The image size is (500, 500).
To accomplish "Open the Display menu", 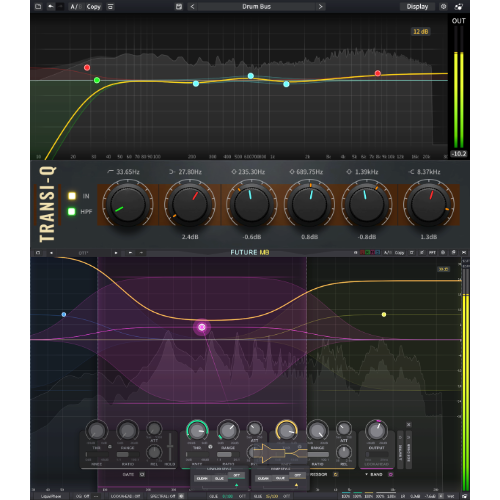I will (417, 7).
